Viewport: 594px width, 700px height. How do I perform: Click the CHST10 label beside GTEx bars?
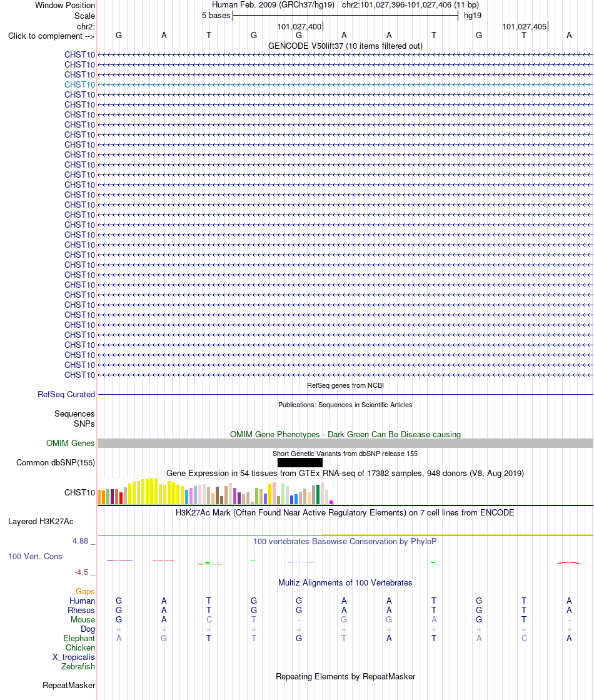click(79, 493)
